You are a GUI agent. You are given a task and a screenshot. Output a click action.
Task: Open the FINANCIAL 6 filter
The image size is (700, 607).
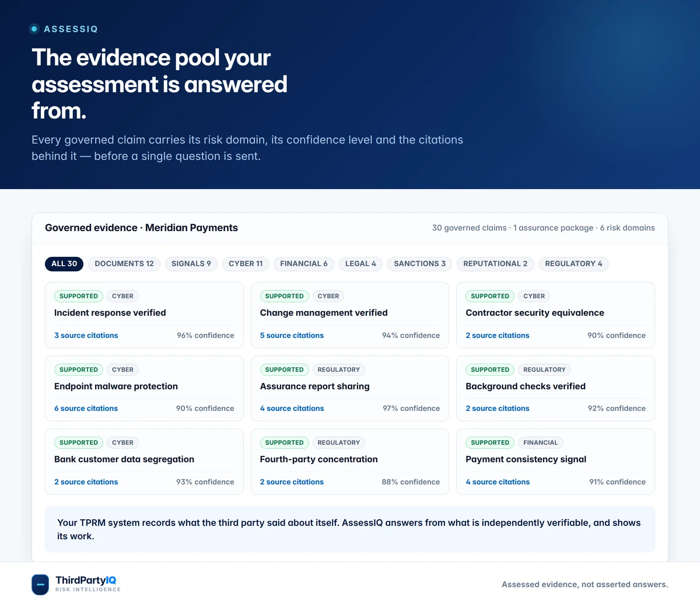click(x=304, y=264)
